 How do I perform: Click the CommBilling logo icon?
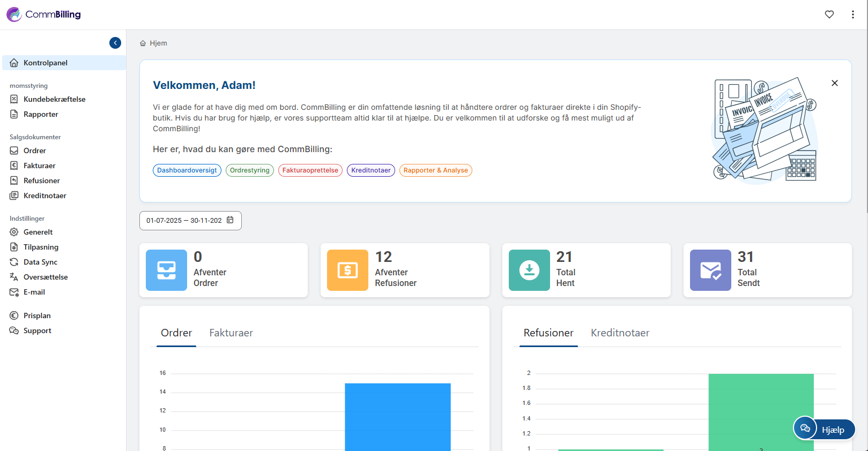(x=14, y=14)
